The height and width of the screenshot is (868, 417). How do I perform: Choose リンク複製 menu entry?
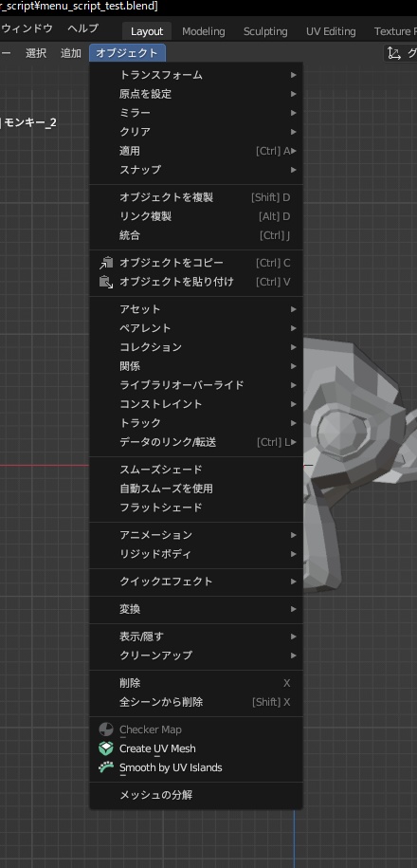pos(196,216)
